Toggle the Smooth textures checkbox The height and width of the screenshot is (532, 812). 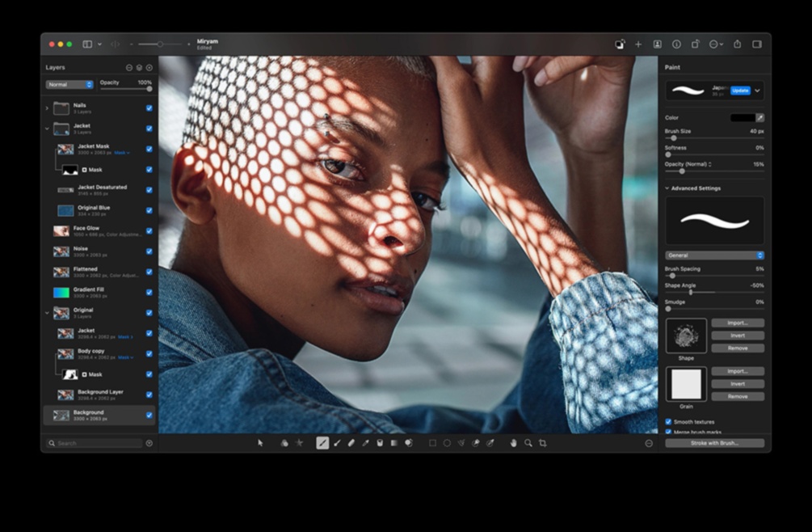668,422
